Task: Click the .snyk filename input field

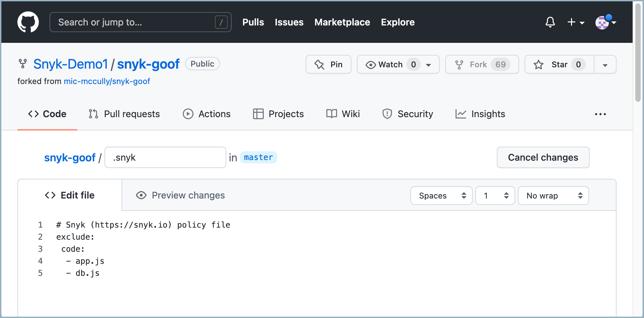Action: click(x=165, y=157)
